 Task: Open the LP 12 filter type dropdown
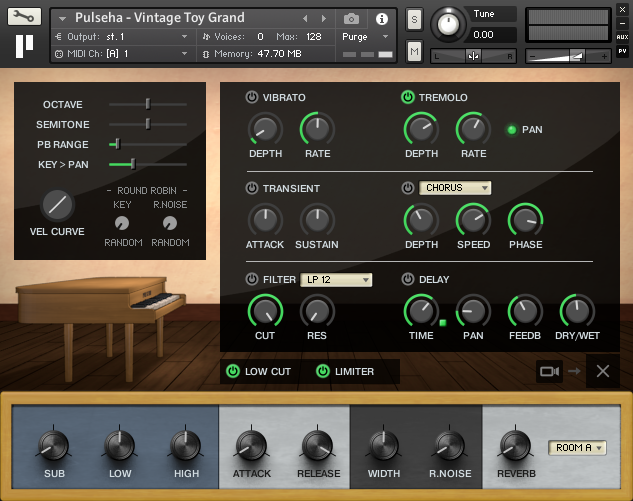tap(336, 279)
